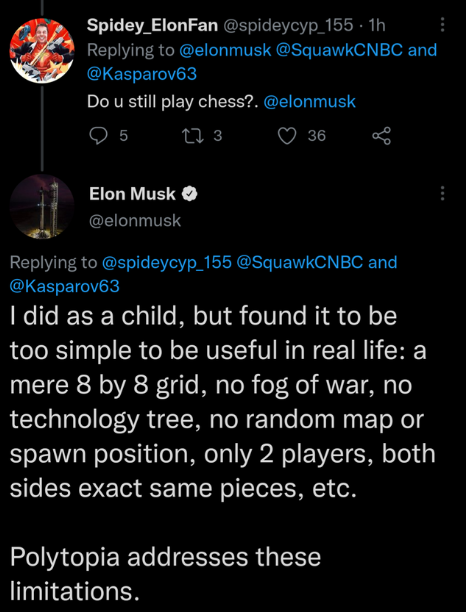Open more options on Elon Musk's tweet
466x613 pixels.
click(442, 193)
